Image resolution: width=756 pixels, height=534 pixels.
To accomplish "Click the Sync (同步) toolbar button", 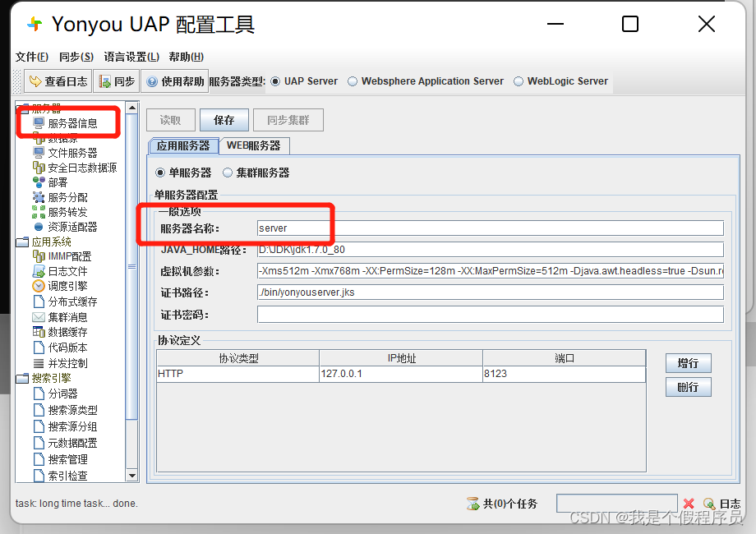I will tap(117, 81).
